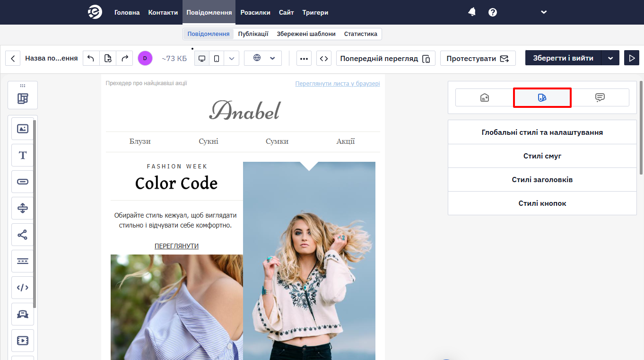Screen dimensions: 644x360
Task: Select the Повідомлення sub-tab
Action: click(x=209, y=34)
